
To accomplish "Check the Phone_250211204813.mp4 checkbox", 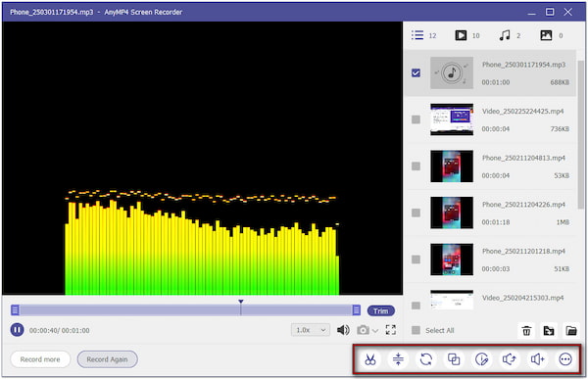I will [x=416, y=166].
